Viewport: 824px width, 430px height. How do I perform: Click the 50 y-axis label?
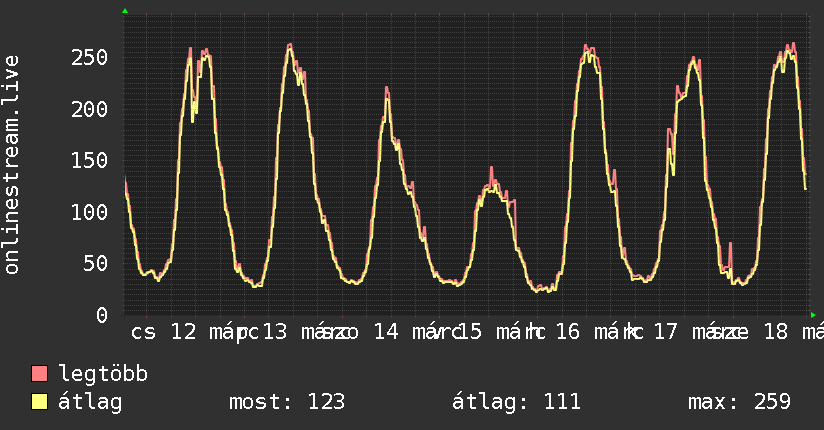(96, 264)
